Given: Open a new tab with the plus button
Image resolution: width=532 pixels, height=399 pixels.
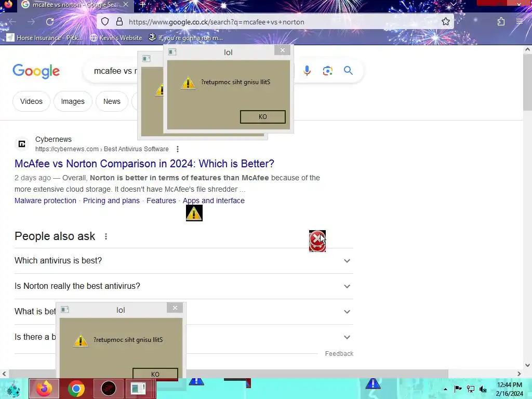Looking at the screenshot, I should pos(142,4).
